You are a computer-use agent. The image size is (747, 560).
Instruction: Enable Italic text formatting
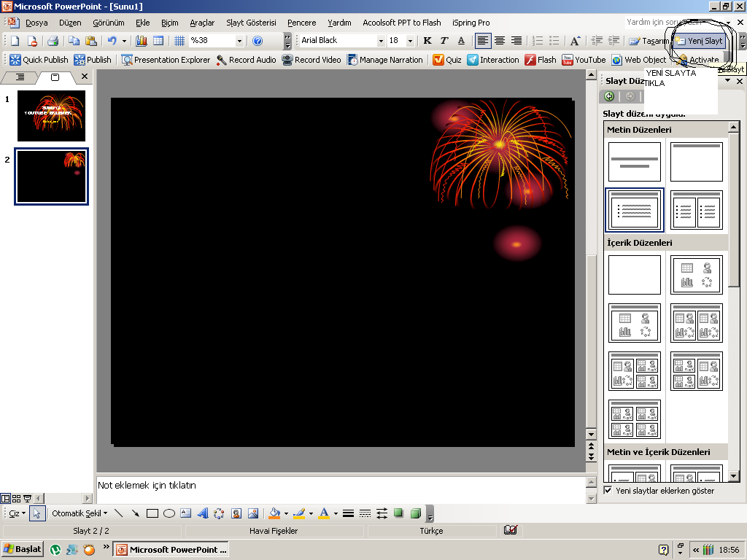[444, 41]
